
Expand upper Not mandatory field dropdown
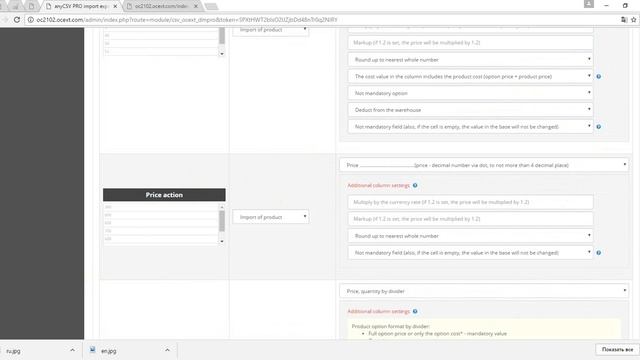point(470,127)
